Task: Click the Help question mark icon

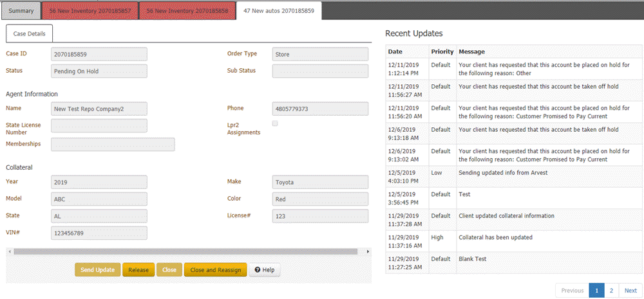Action: [258, 270]
